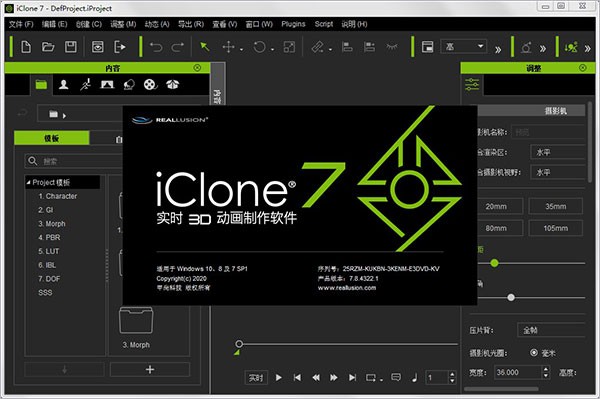Activate the rotate tool
The image size is (600, 399).
coord(259,47)
